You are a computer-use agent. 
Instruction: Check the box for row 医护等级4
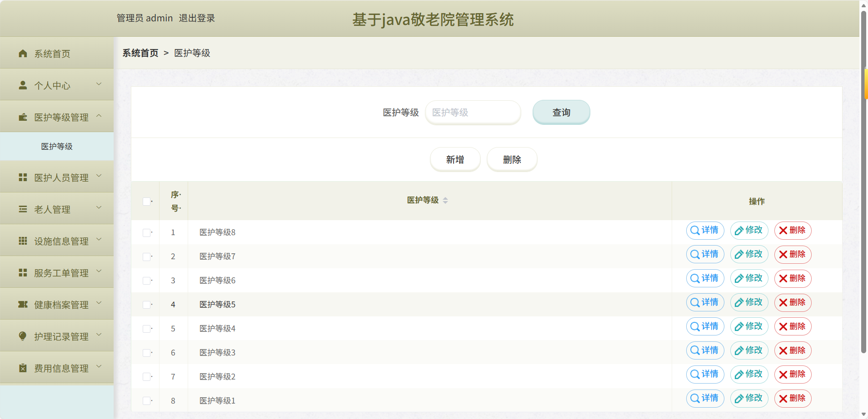point(146,329)
